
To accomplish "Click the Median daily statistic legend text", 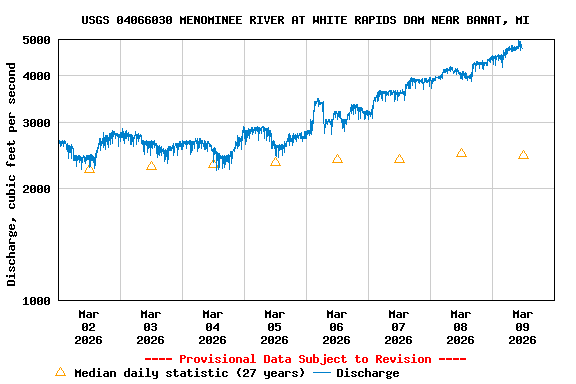I will click(x=190, y=373).
